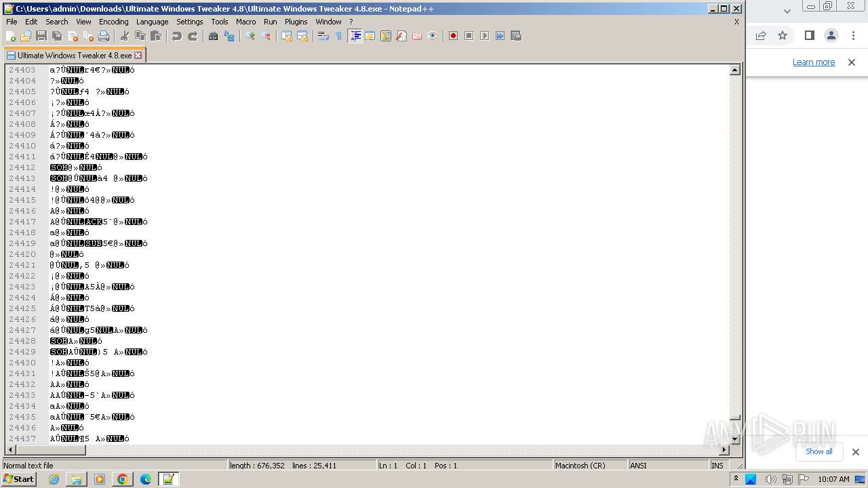Open the Macro menu
Screen dimensions: 868x488
(245, 22)
